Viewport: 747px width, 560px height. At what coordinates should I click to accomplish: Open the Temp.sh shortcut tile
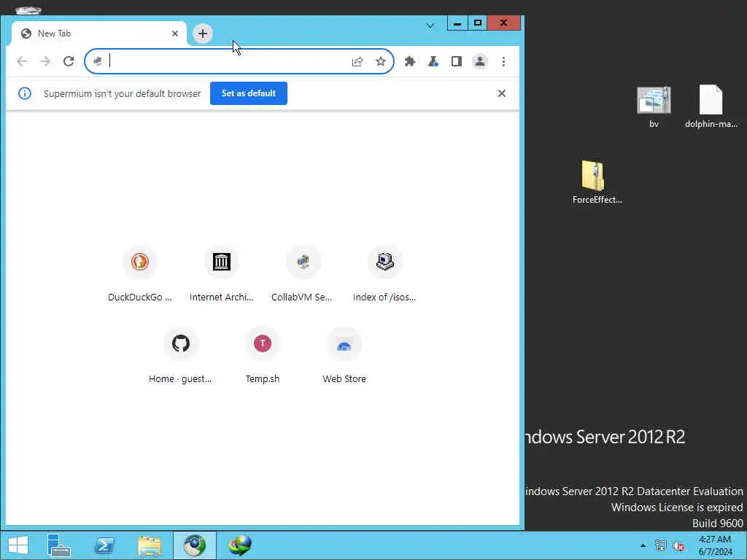pyautogui.click(x=263, y=356)
